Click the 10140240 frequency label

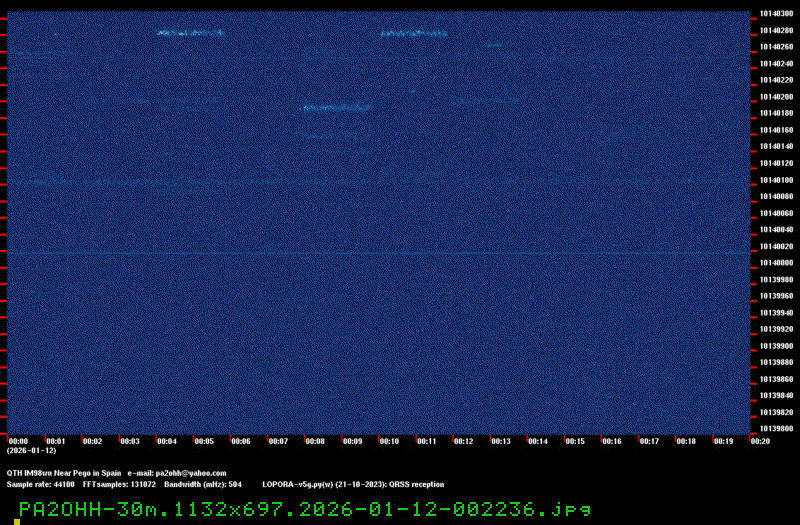point(776,64)
